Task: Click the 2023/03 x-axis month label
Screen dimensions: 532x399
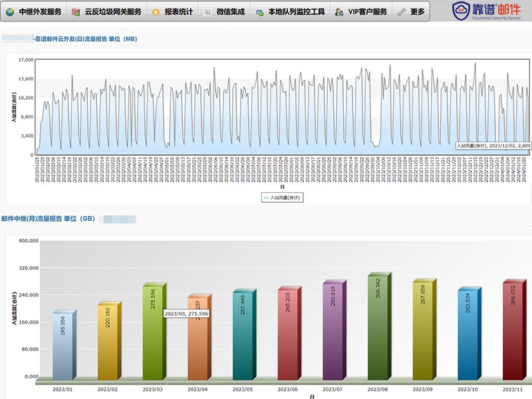Action: coord(153,390)
